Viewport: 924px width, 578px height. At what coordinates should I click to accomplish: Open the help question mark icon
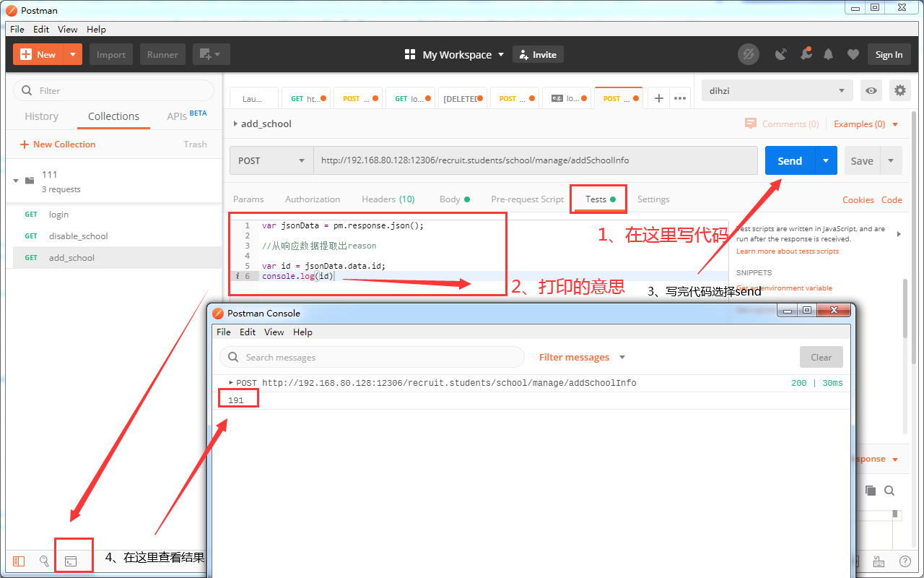[905, 561]
